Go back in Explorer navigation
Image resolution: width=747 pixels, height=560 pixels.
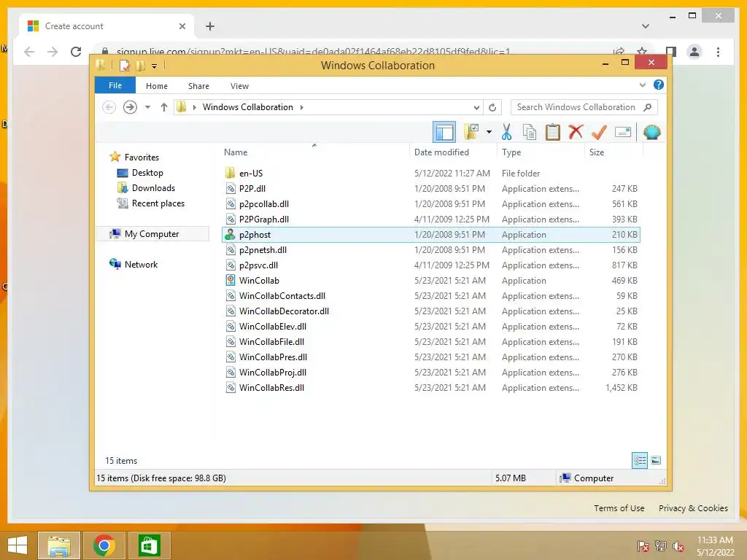109,107
